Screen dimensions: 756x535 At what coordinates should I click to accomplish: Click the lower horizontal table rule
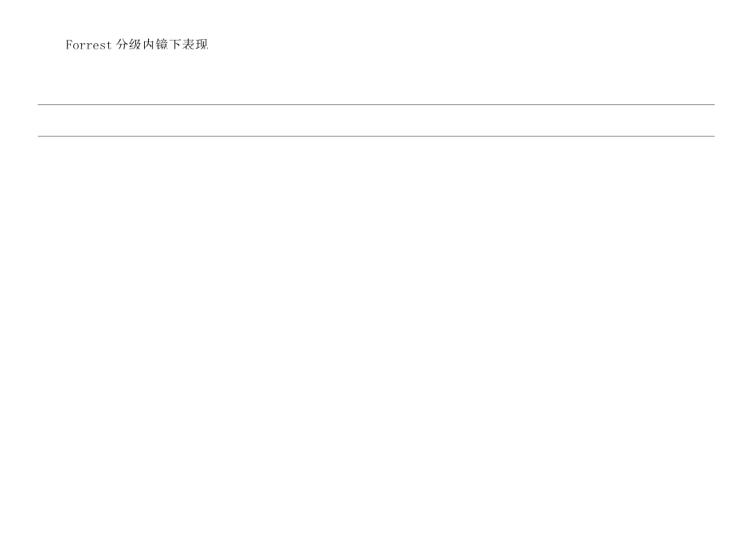(376, 136)
